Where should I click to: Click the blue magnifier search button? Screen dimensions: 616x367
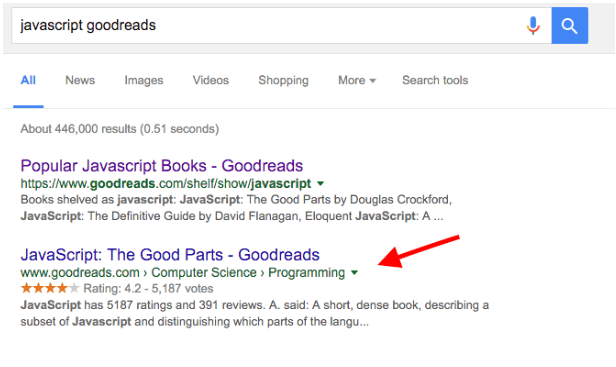(x=570, y=26)
